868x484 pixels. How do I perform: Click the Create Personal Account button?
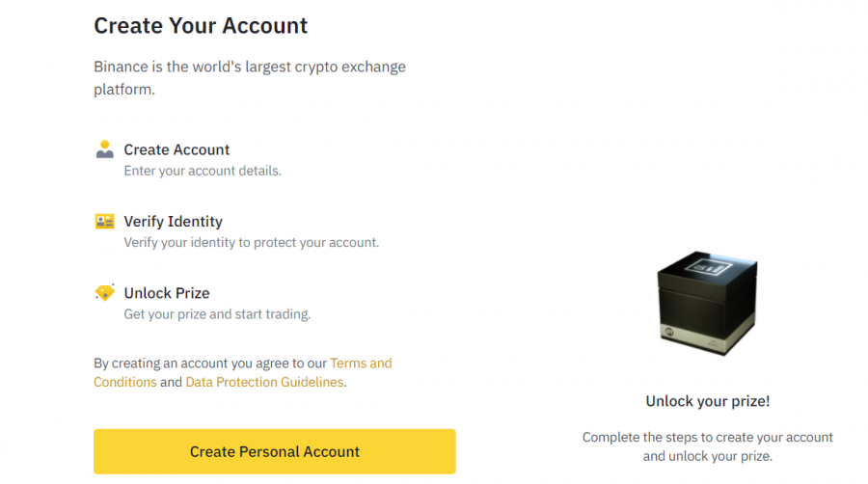coord(275,451)
